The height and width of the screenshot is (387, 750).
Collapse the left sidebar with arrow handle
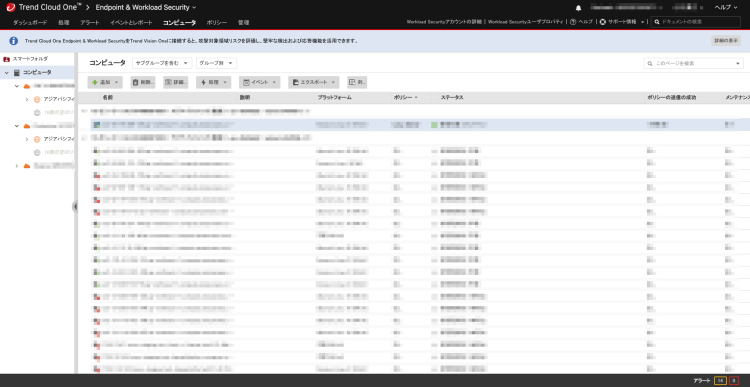(75, 206)
